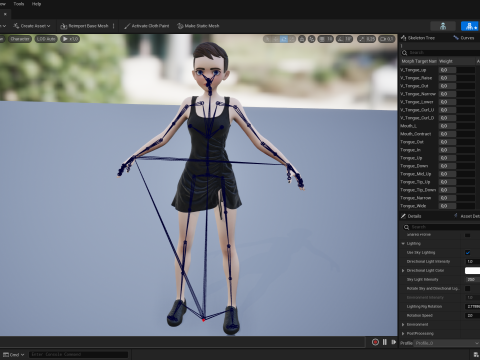Screen dimensions: 480x360
Task: Click the Tongue_Mid_Up weight value
Action: tap(447, 174)
